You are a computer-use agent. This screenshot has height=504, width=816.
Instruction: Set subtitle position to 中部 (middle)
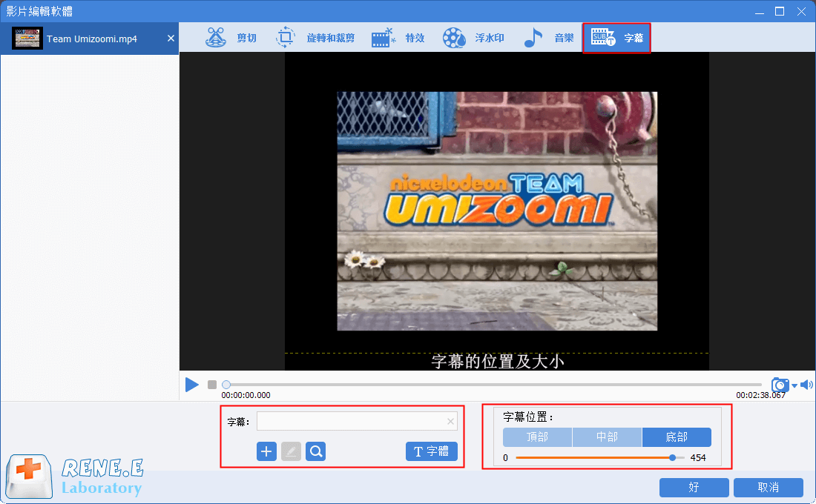pos(607,437)
